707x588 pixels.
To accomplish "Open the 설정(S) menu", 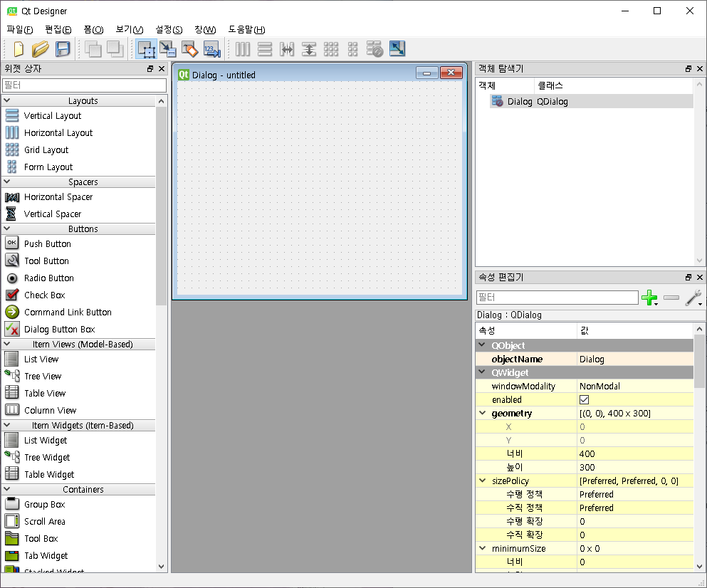I will pos(169,30).
